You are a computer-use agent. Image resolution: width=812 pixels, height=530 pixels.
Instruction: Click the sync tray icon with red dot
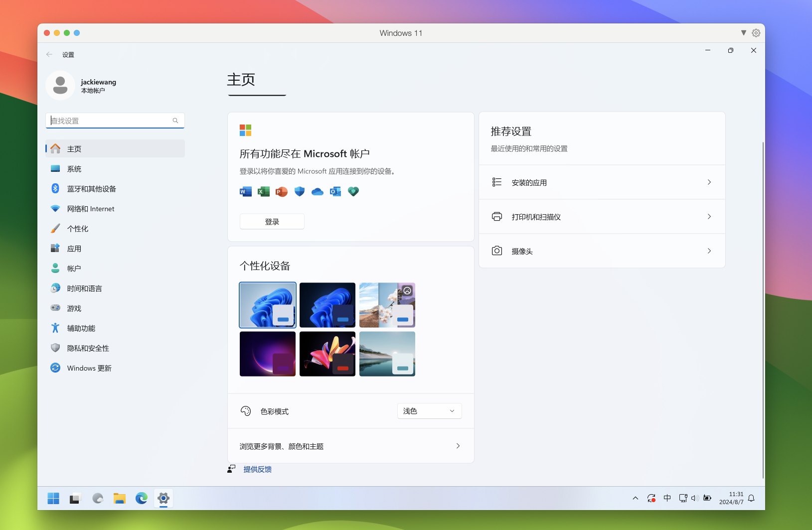tap(651, 498)
